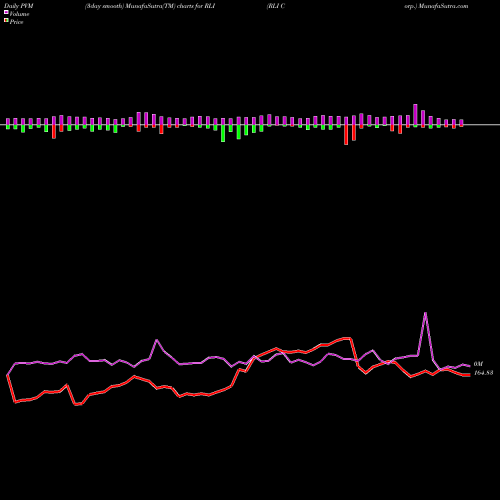Click the longest red downward histogram bar
Image resolution: width=500 pixels, height=500 pixels.
(346, 135)
